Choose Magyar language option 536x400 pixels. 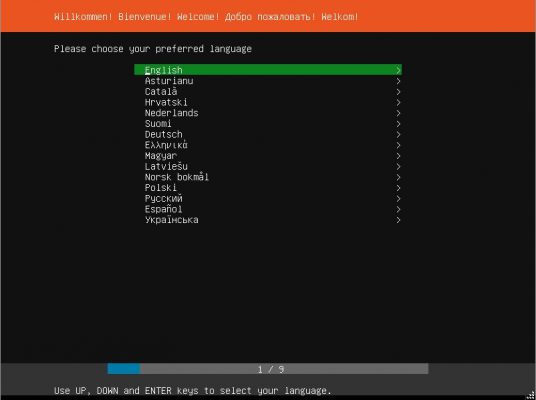[268, 156]
